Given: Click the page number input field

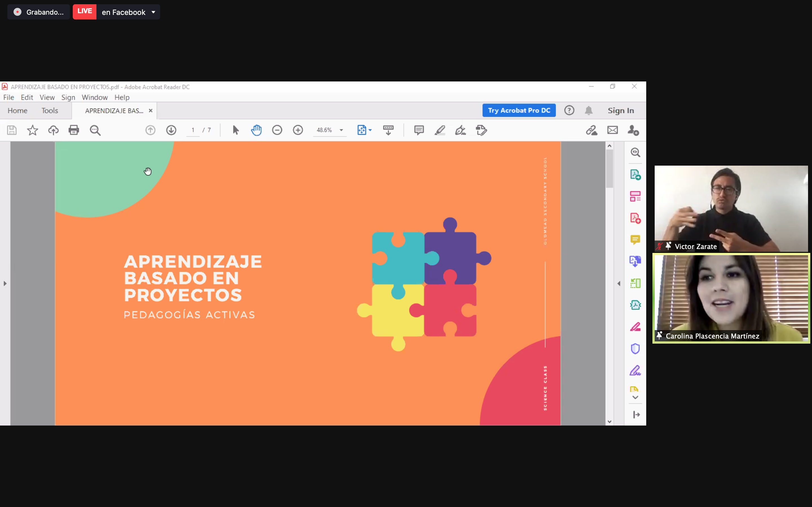Looking at the screenshot, I should click(193, 130).
